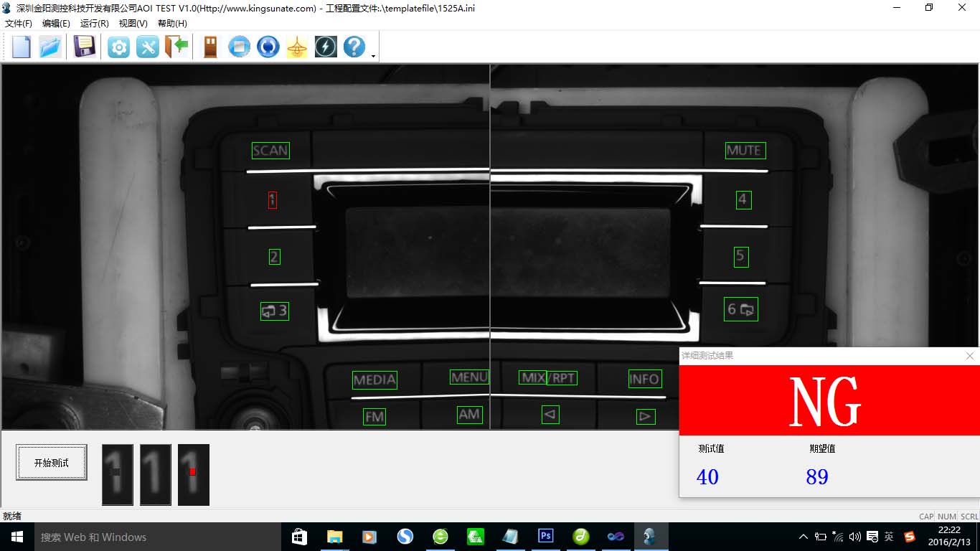The height and width of the screenshot is (551, 980).
Task: Click the green box around button 3
Action: click(275, 311)
